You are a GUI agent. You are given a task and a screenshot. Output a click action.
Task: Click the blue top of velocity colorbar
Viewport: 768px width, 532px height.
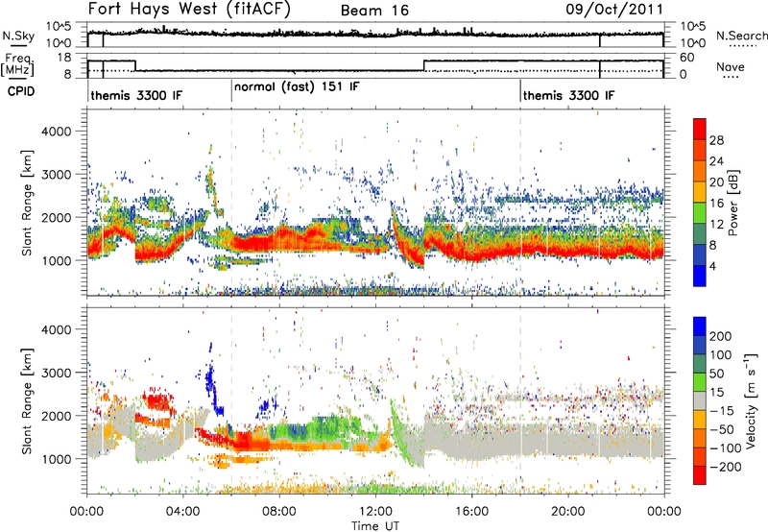pos(700,326)
